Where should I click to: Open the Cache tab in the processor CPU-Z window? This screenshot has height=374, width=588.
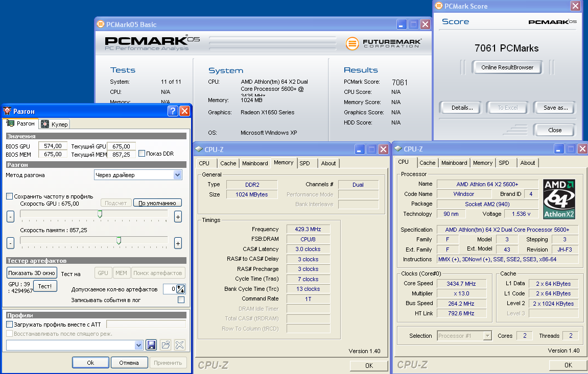pos(428,163)
